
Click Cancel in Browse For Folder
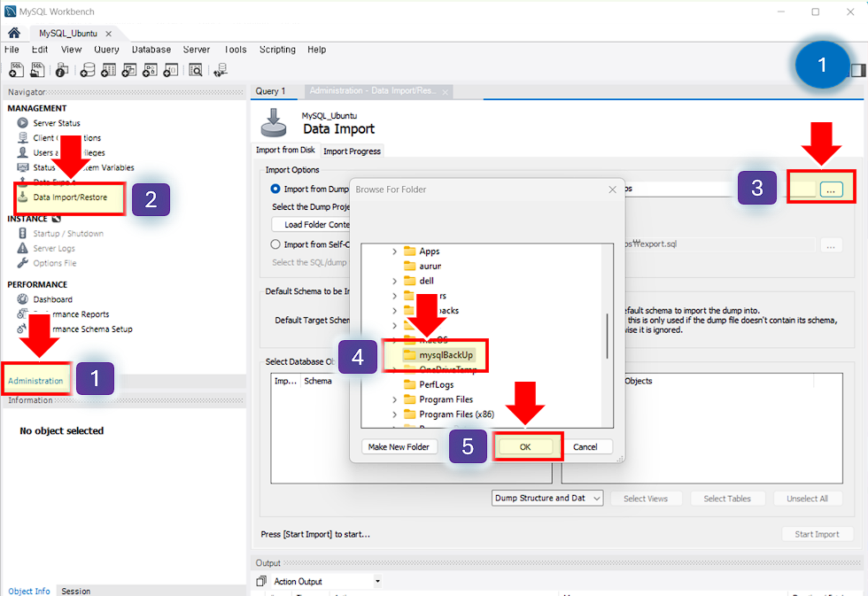[x=585, y=446]
